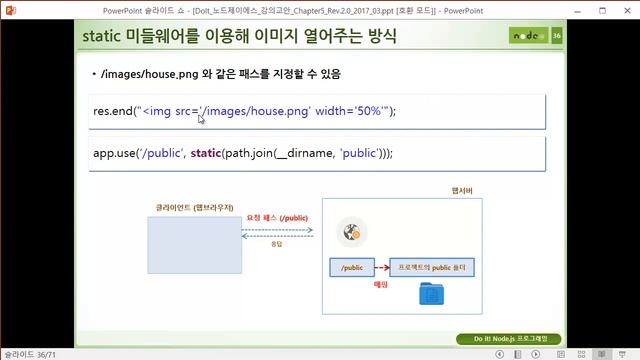Click the globe web server icon in the diagram
640x360 pixels.
351,232
